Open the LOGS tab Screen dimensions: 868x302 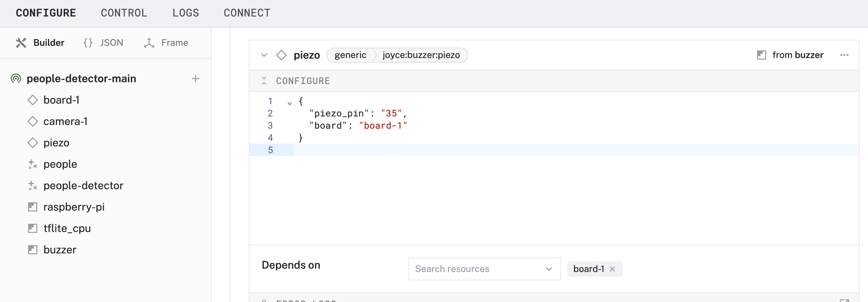tap(186, 13)
